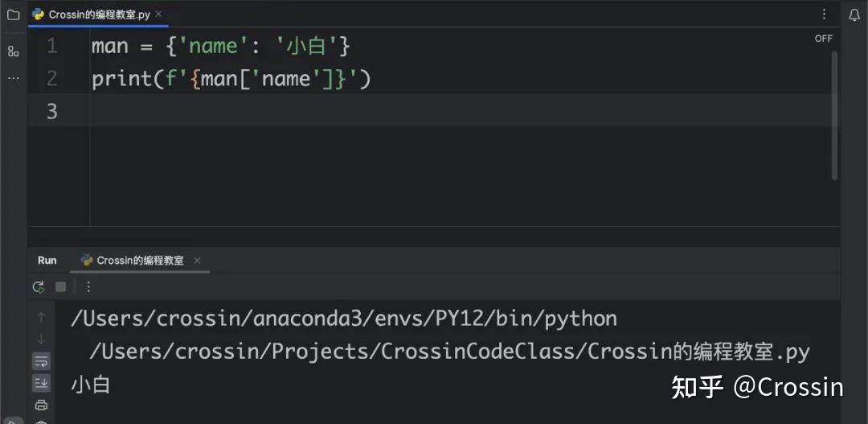Toggle scroll to end of console
The image size is (868, 424).
point(41,382)
